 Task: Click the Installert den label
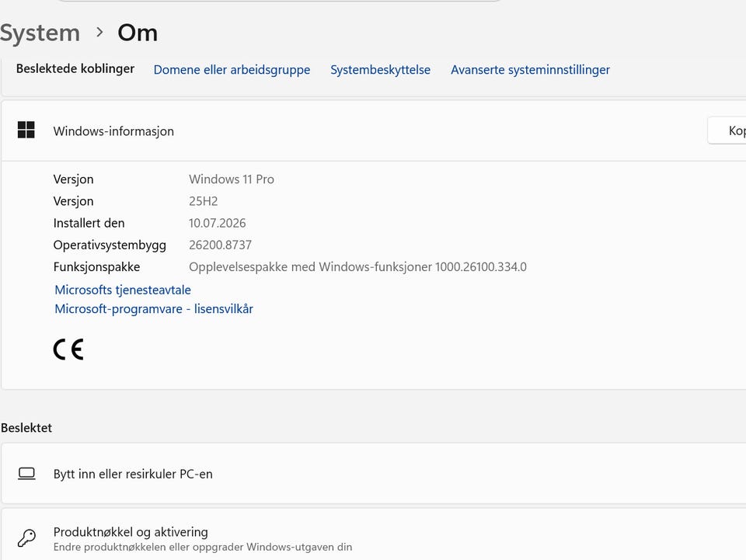point(89,223)
